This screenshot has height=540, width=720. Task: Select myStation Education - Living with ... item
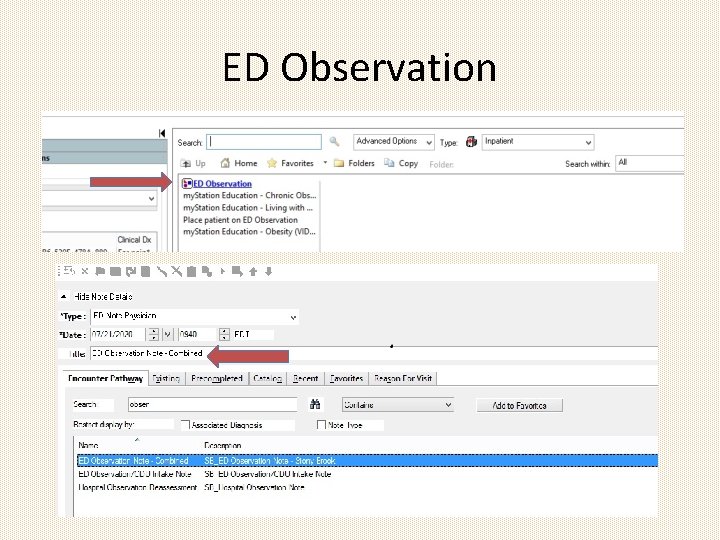click(x=248, y=208)
